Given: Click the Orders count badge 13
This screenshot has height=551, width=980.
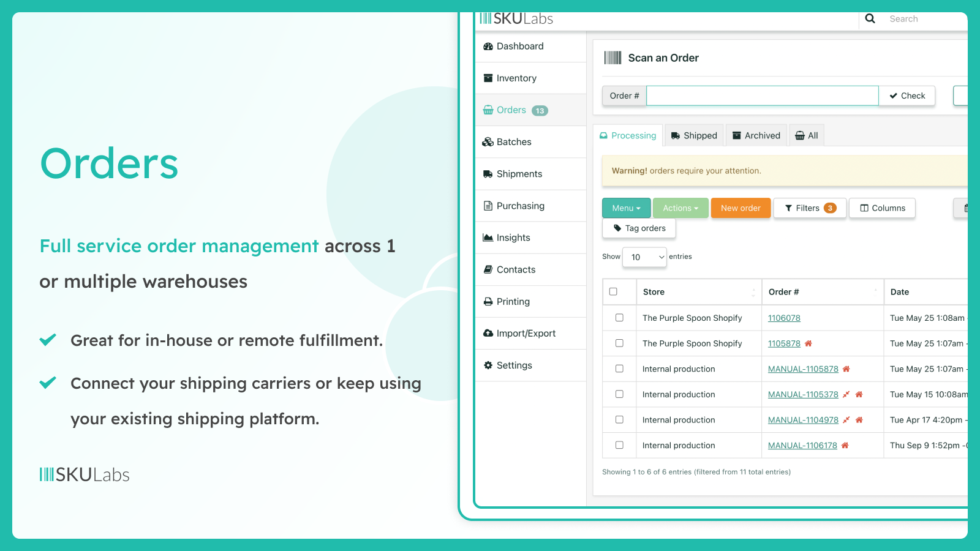Looking at the screenshot, I should tap(540, 111).
